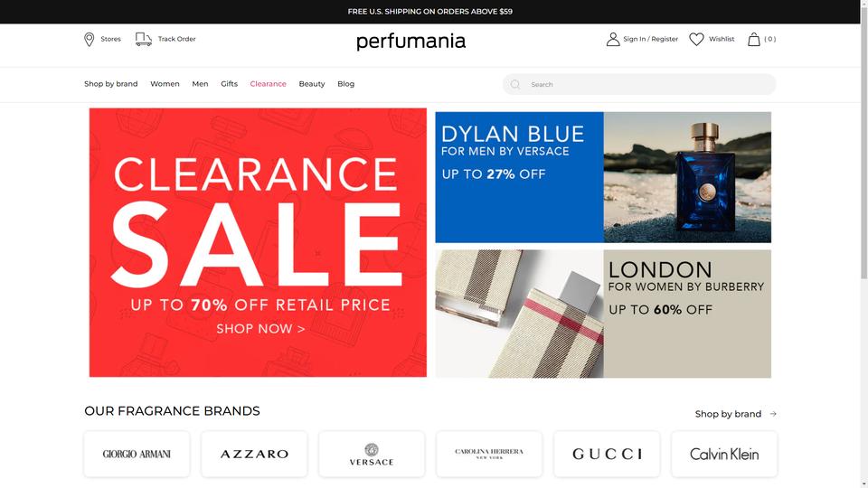
Task: Go to the perfumania logo homepage
Action: tap(410, 42)
